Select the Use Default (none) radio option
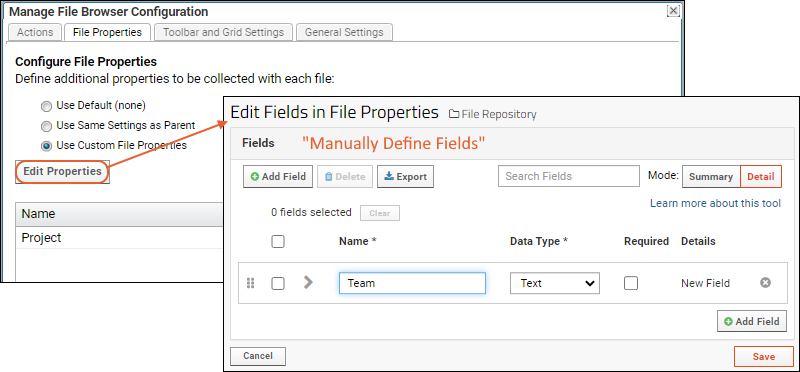 46,106
